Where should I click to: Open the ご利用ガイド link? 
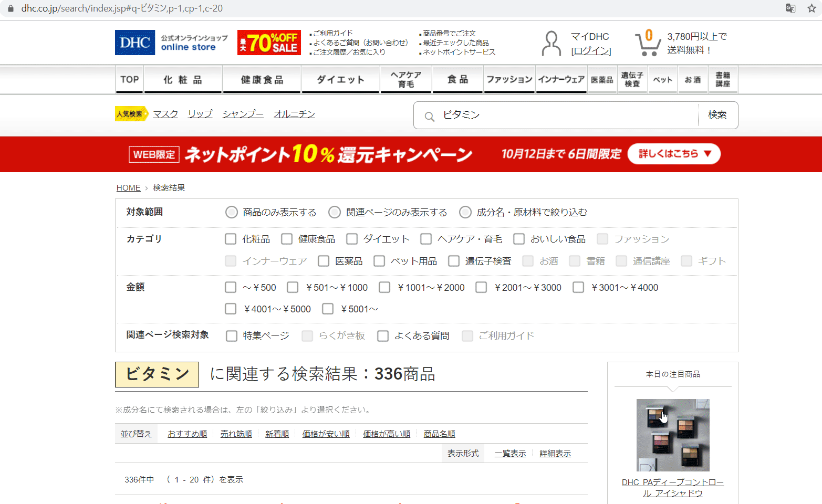click(333, 33)
